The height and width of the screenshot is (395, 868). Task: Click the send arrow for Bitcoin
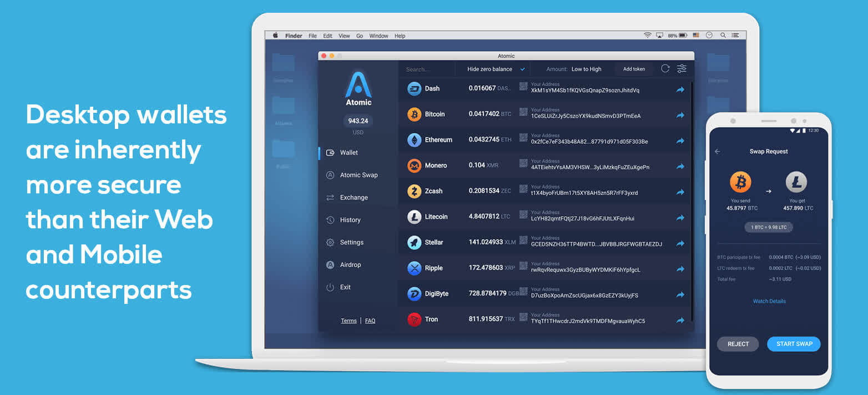(680, 116)
